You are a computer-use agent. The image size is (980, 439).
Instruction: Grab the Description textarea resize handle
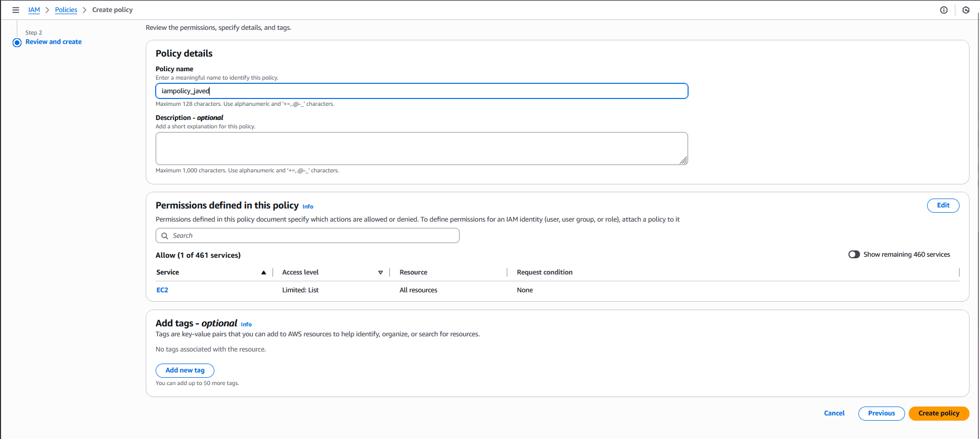point(684,161)
